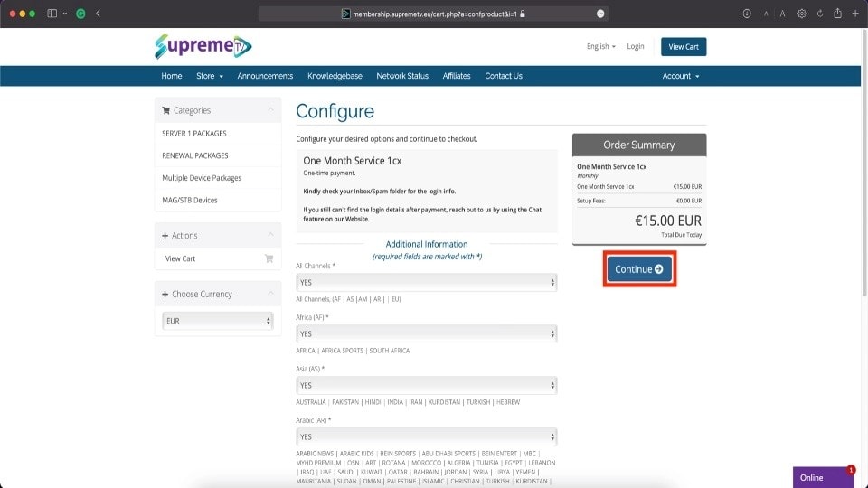Click the Continue button
868x488 pixels.
[639, 269]
